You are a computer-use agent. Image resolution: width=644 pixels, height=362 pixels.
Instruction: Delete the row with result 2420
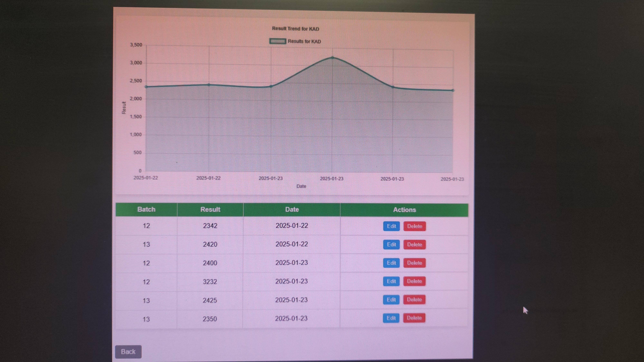[x=414, y=244]
